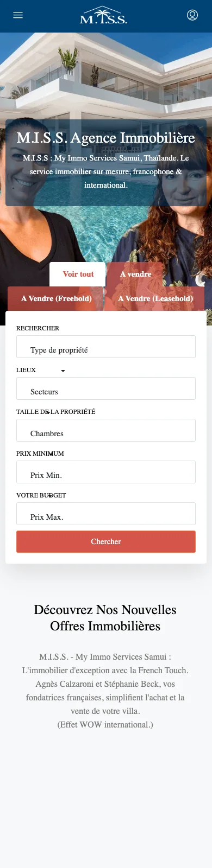Go home via the M.I.S.S. logo

coord(103,15)
